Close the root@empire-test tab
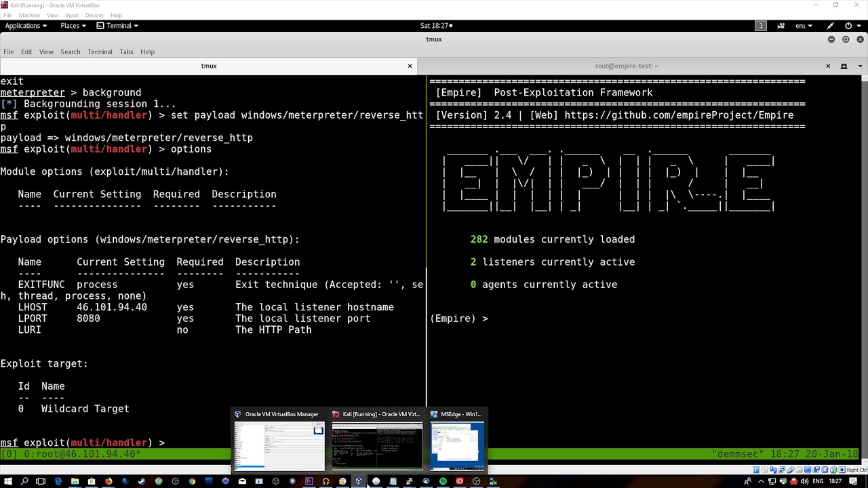 828,66
